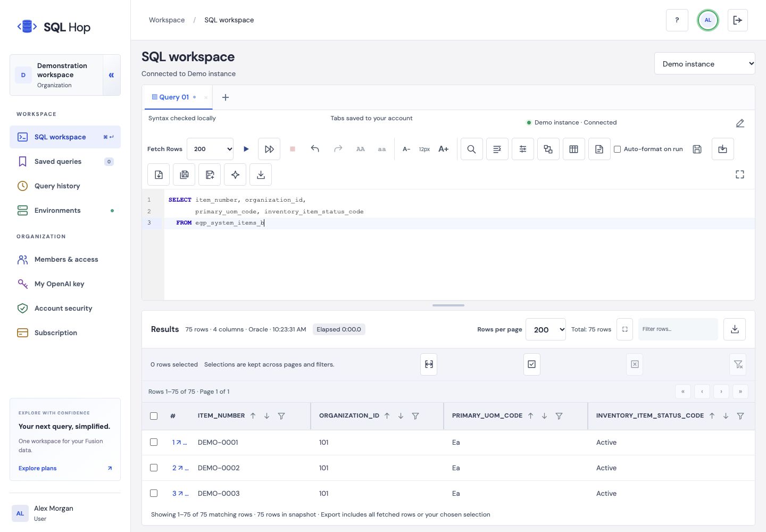Open Members & access page
766x532 pixels.
pyautogui.click(x=65, y=260)
